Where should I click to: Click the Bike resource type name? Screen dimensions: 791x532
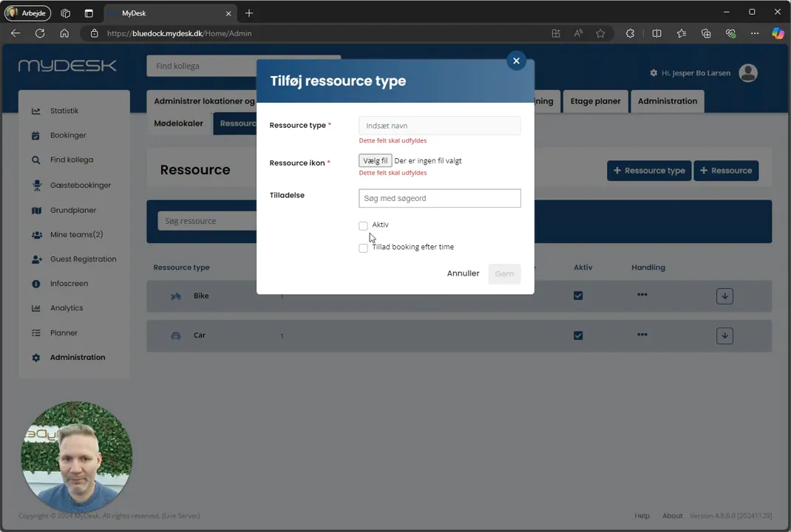[201, 296]
